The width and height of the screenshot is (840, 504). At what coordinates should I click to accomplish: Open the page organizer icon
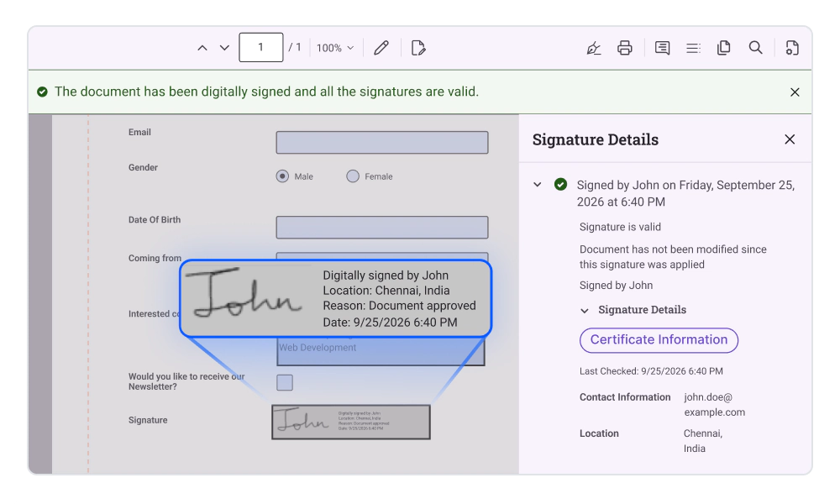724,48
